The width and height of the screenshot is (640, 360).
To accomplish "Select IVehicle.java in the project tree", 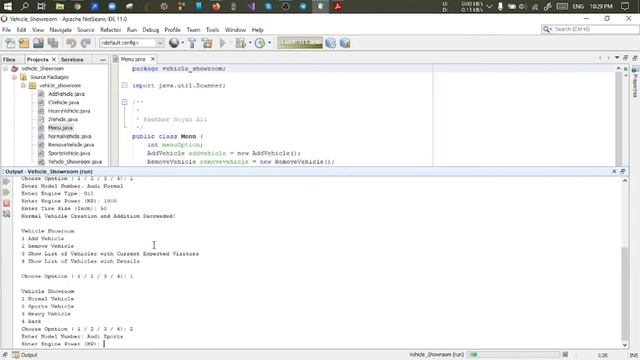I will 63,120.
